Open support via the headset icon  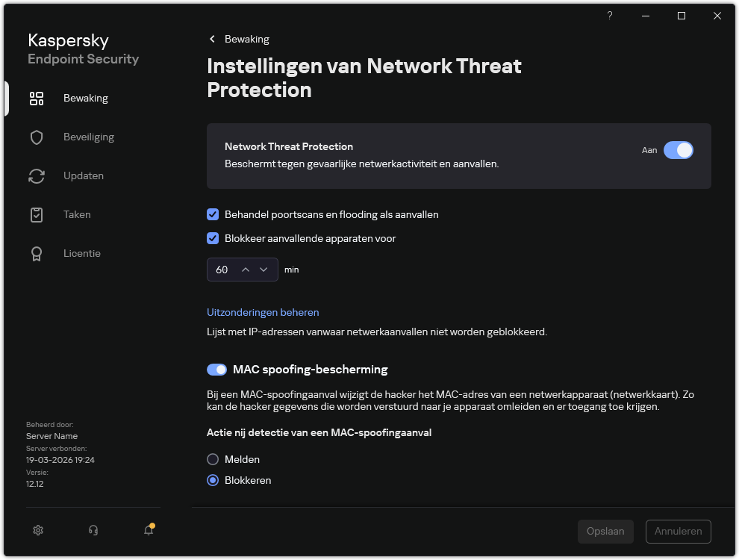pos(93,530)
